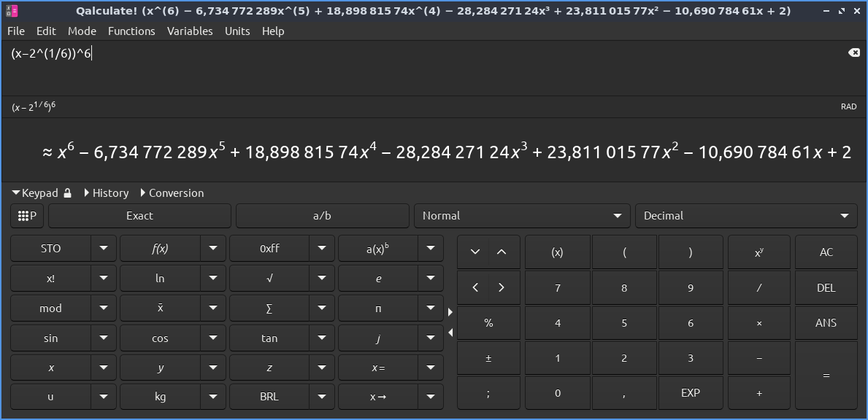The height and width of the screenshot is (420, 868).
Task: Click the square root (√) key
Action: pyautogui.click(x=270, y=278)
